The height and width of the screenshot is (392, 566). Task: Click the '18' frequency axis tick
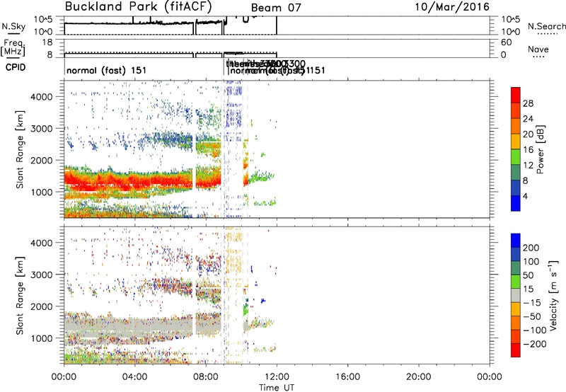[47, 42]
